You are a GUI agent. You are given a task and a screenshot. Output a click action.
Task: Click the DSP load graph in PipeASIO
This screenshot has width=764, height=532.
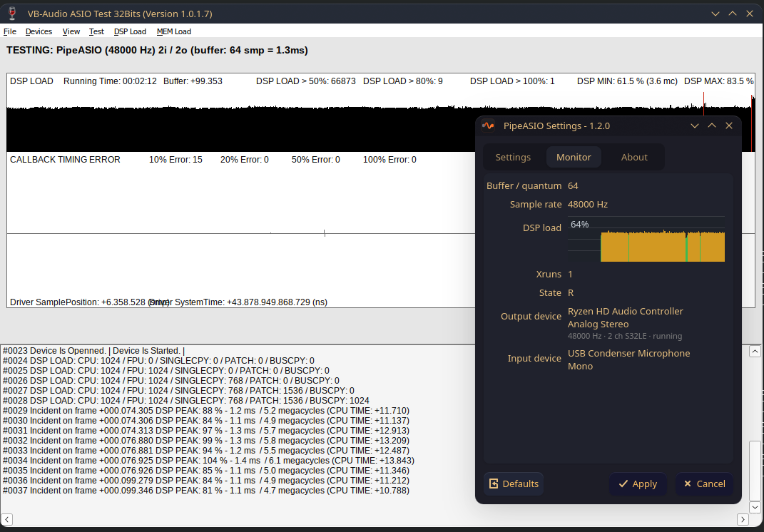pyautogui.click(x=646, y=239)
